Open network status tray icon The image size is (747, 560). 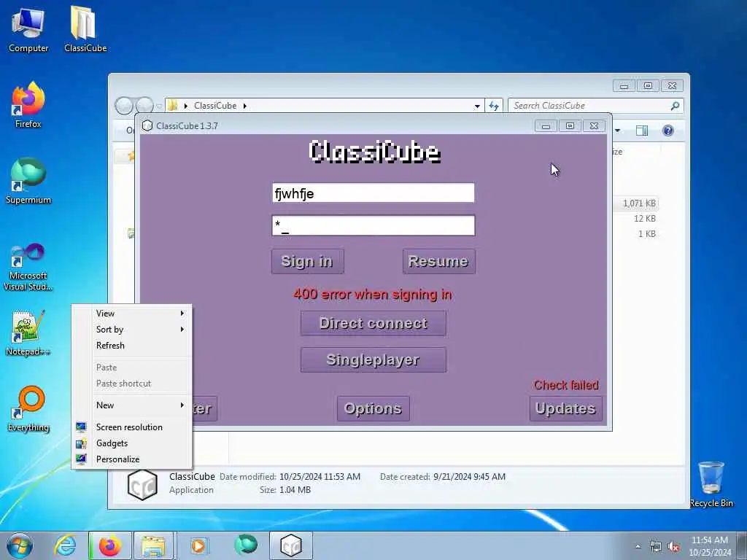click(x=656, y=547)
